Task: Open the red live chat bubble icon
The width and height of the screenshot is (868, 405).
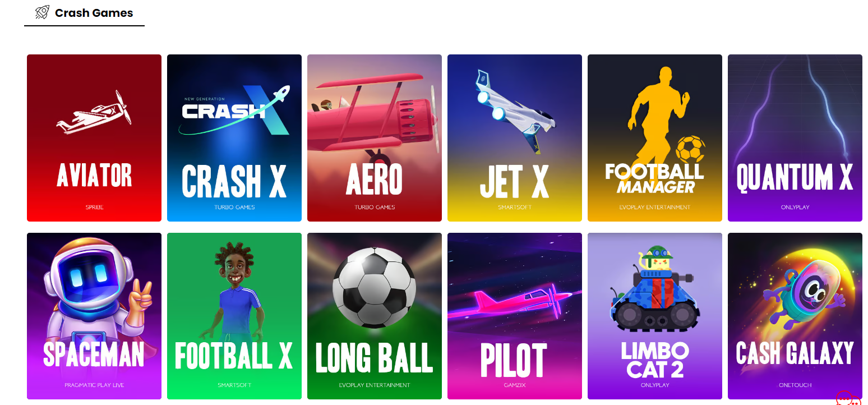Action: pos(847,398)
